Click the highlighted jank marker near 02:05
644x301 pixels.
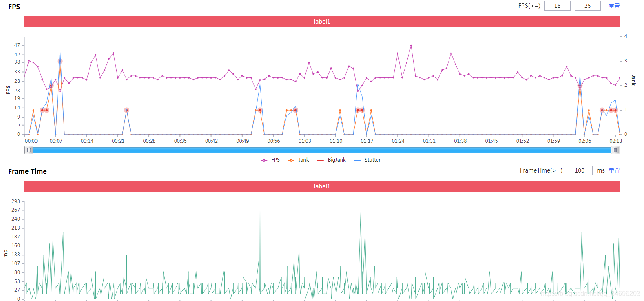(x=580, y=86)
